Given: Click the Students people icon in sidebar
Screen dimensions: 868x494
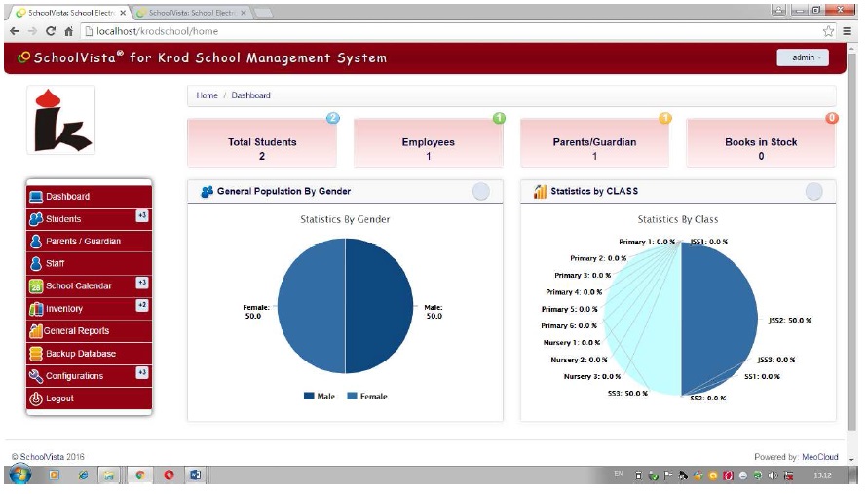Looking at the screenshot, I should [x=36, y=219].
